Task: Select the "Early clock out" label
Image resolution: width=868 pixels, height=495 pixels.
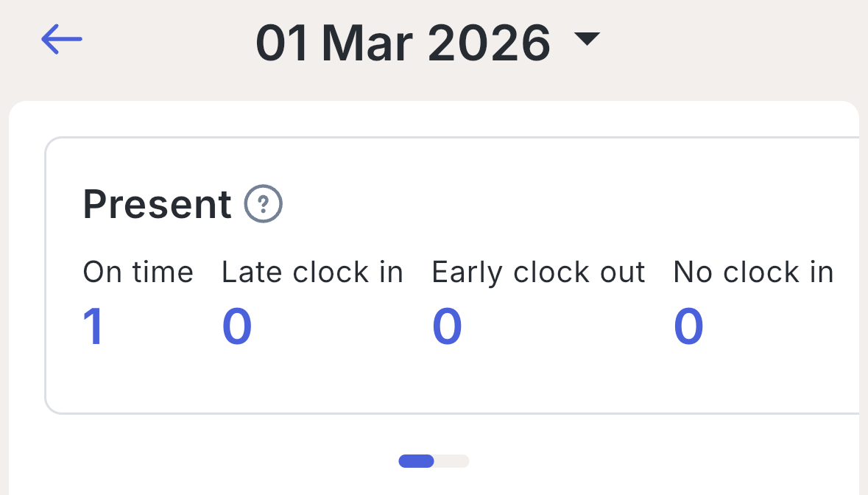Action: (538, 273)
